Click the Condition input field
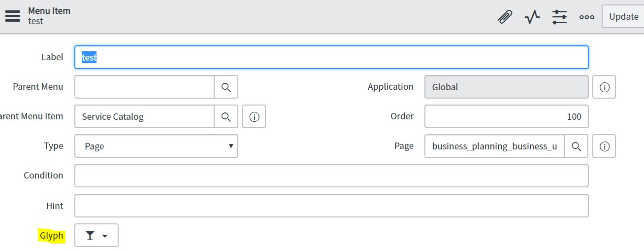 pyautogui.click(x=331, y=176)
